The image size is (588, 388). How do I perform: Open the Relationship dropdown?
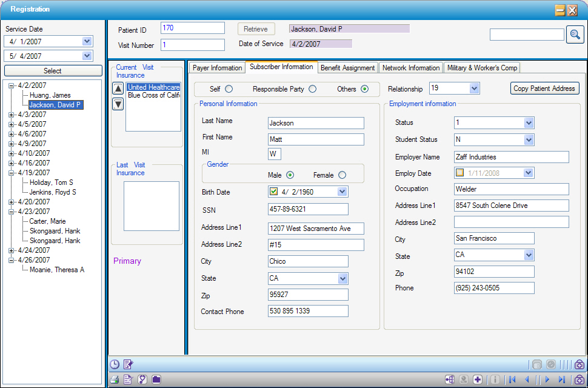pos(475,88)
